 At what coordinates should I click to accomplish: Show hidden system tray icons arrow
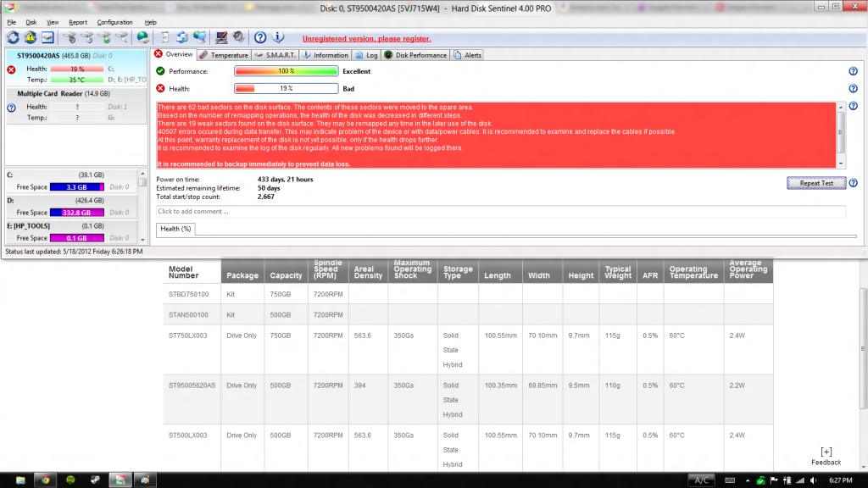(748, 480)
